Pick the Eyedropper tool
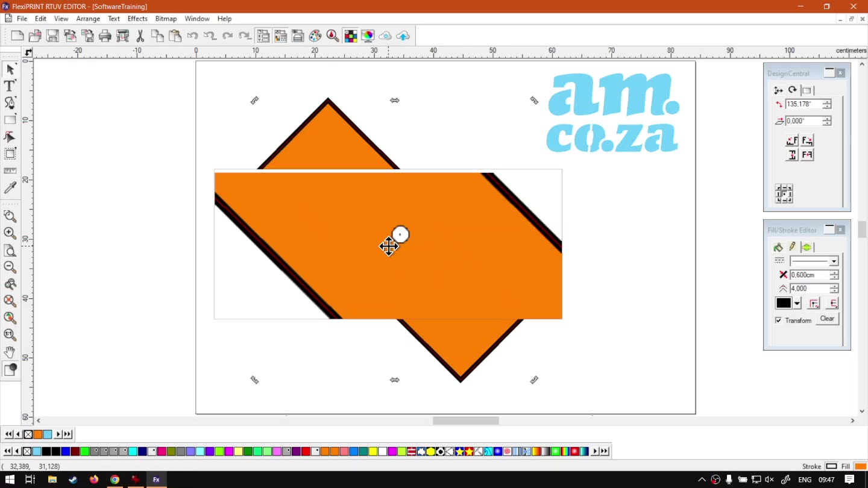The height and width of the screenshot is (488, 868). [10, 189]
